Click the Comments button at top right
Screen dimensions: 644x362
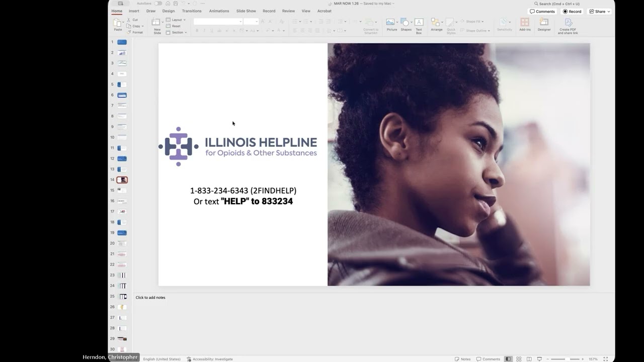[x=542, y=12]
